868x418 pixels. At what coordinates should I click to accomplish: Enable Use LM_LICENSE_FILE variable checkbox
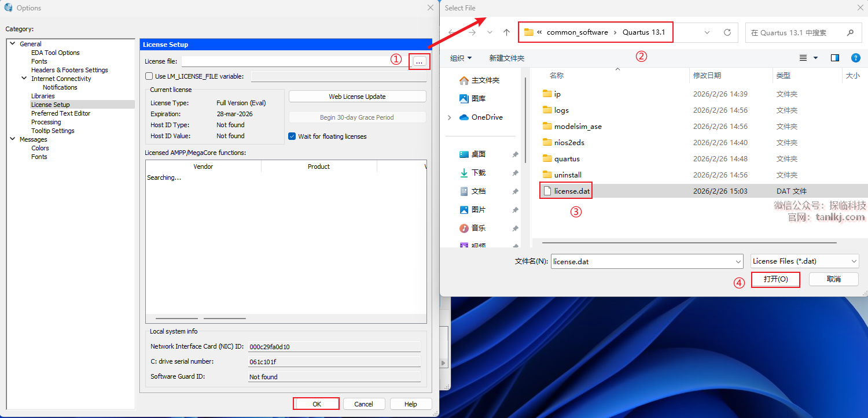149,76
